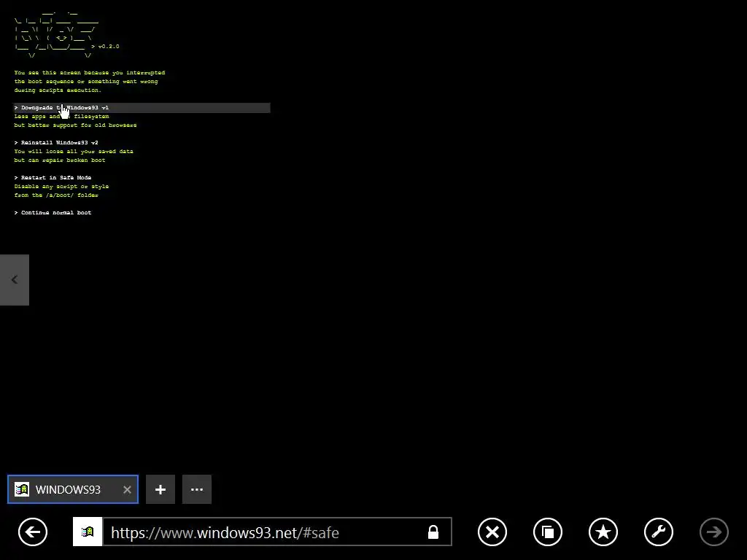Go back with the browser back arrow
The image size is (747, 560).
pos(33,532)
